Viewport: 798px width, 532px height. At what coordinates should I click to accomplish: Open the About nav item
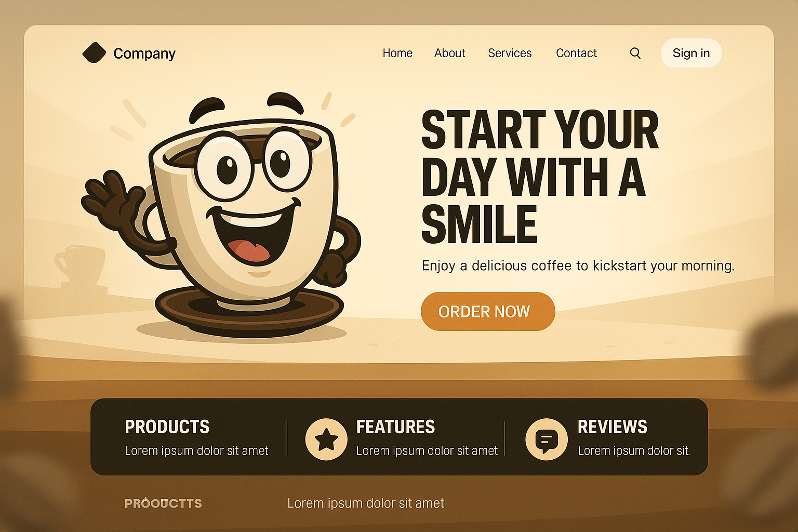450,53
